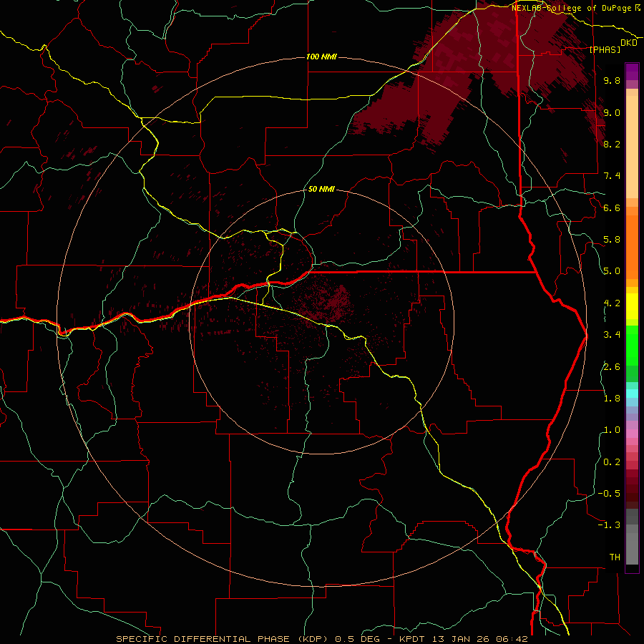Viewport: 644px width, 644px height.
Task: Click the -0.5 scale value
Action: point(609,494)
